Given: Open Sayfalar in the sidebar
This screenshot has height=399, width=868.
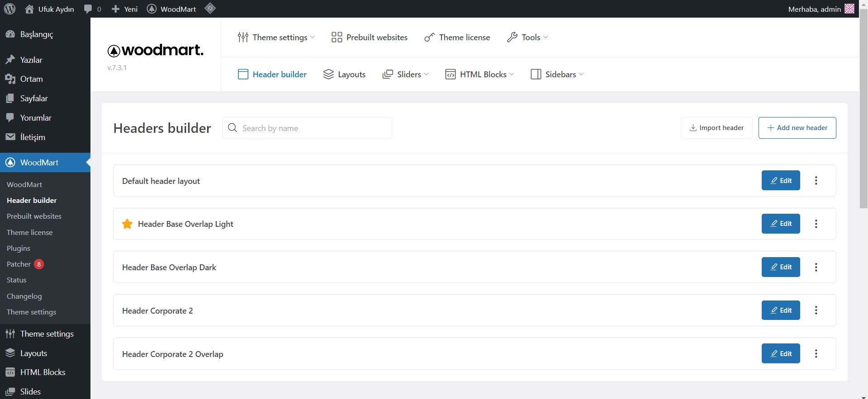Looking at the screenshot, I should [x=45, y=99].
